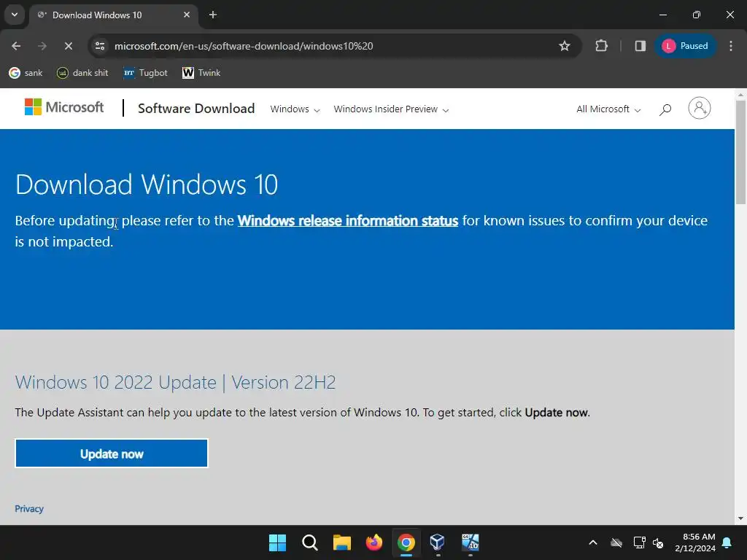This screenshot has width=747, height=560.
Task: Open the network display tray icon
Action: pos(639,542)
